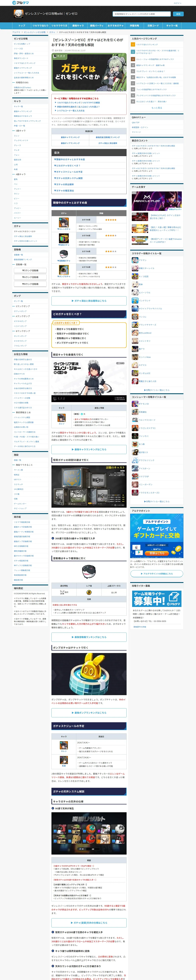196x980 pixels.
Task: Open ワンコレ game icon
Action: pos(135,317)
